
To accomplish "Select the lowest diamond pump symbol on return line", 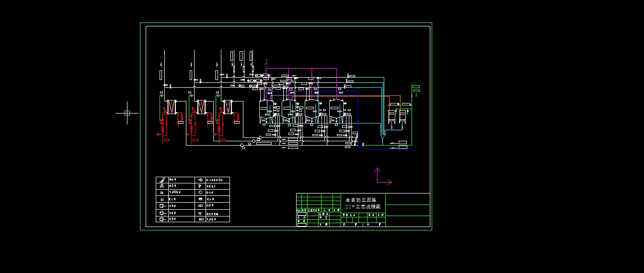I will (242, 144).
